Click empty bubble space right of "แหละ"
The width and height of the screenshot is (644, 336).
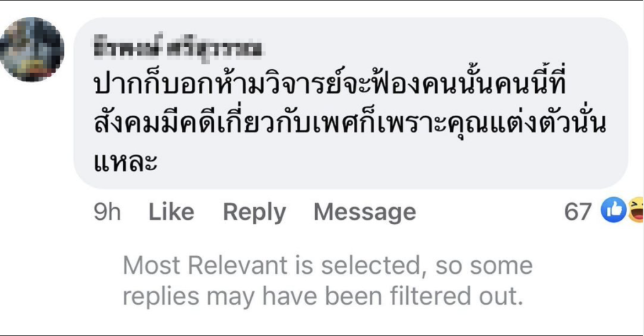pyautogui.click(x=377, y=163)
